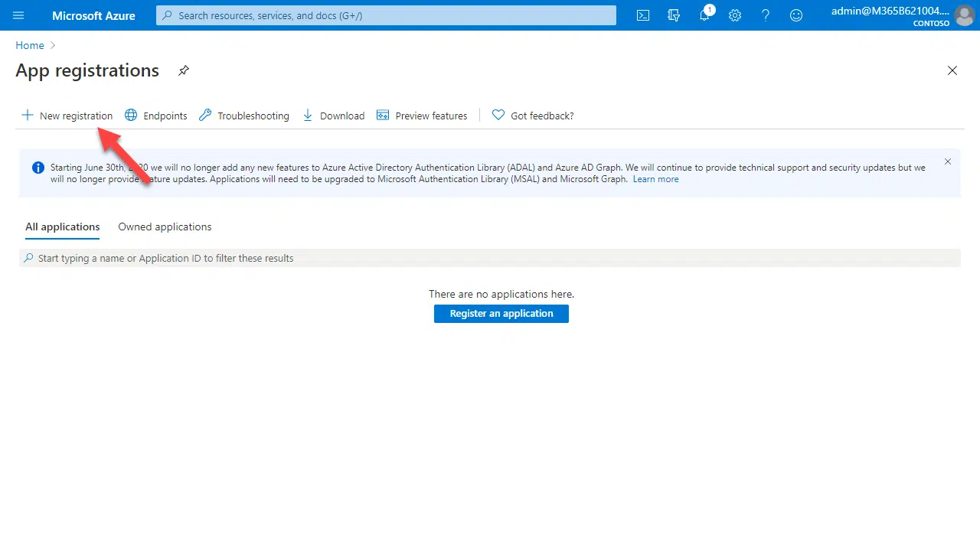Click Got feedback? heart link
980x551 pixels.
pos(533,116)
